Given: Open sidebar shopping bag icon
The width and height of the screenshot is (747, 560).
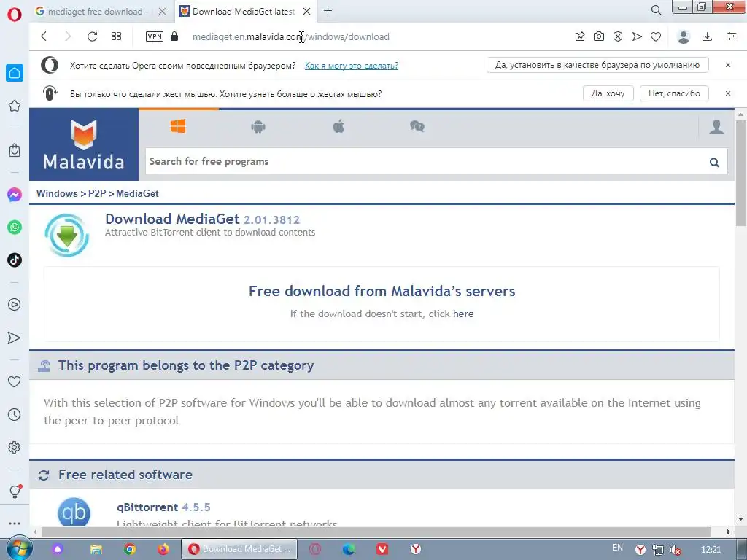Looking at the screenshot, I should pyautogui.click(x=15, y=150).
